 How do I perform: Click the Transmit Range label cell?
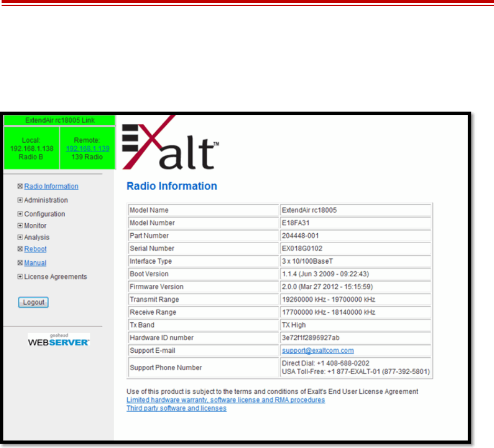coord(203,300)
